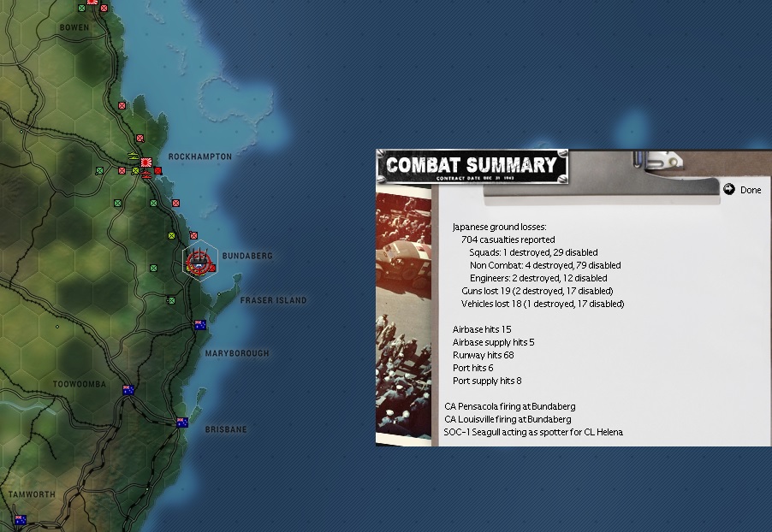
Task: Click the photo strip on Combat Summary's left
Action: [403, 315]
